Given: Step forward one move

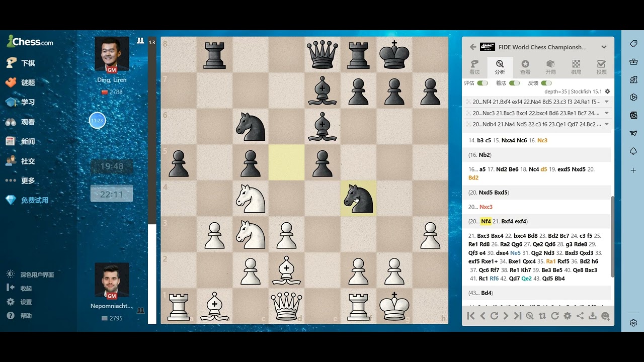Looking at the screenshot, I should (x=506, y=316).
